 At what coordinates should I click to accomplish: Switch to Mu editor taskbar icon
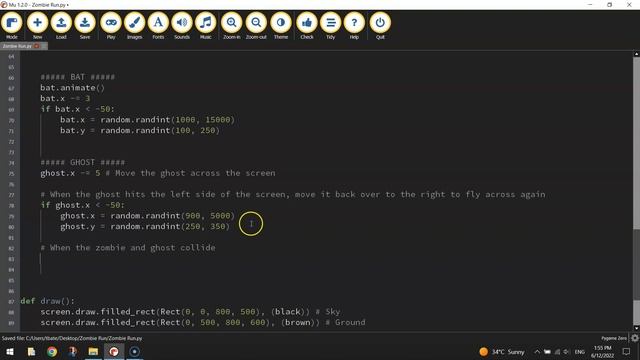click(x=114, y=351)
